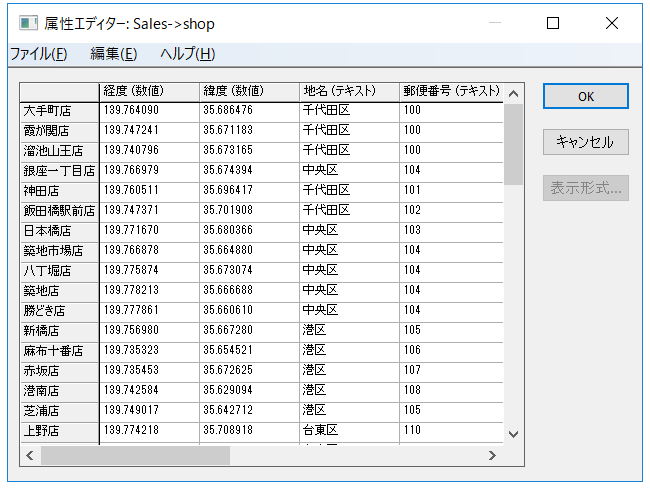Select the 港南店 row header
This screenshot has width=650, height=489.
pos(59,392)
